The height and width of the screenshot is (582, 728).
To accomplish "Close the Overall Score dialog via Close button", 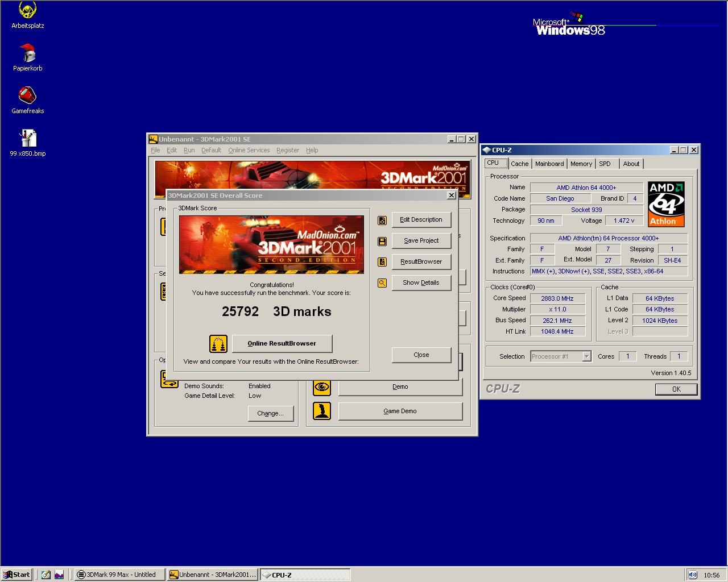I will click(421, 355).
